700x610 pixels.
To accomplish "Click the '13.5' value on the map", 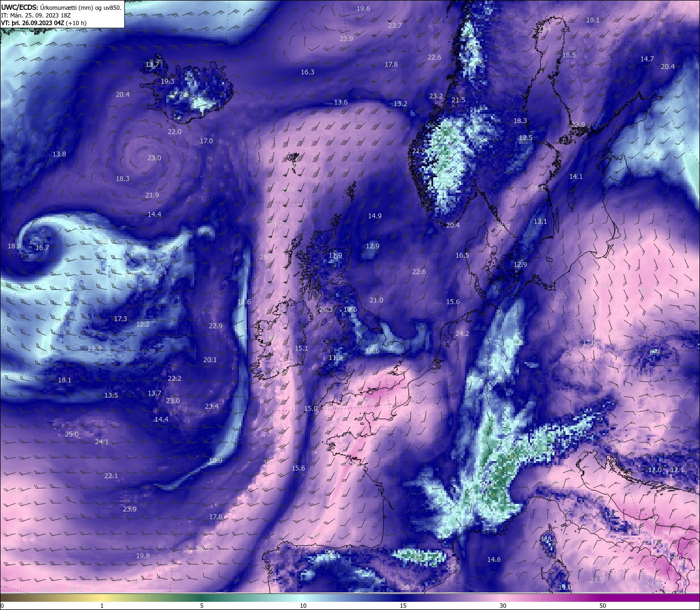I will click(111, 396).
